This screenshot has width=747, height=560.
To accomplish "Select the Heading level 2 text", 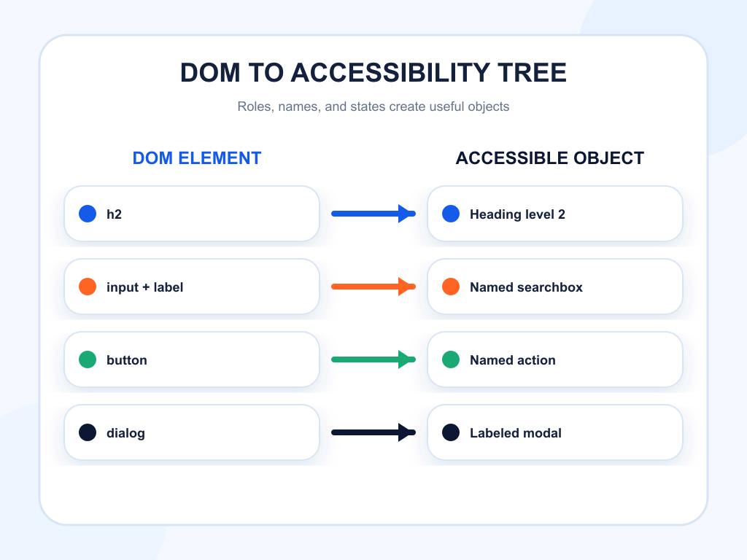I will tap(517, 214).
